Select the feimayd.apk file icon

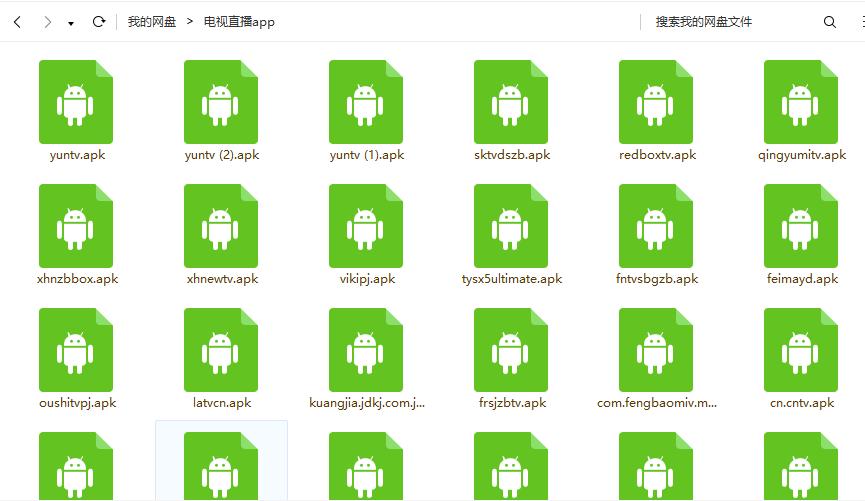tap(802, 226)
